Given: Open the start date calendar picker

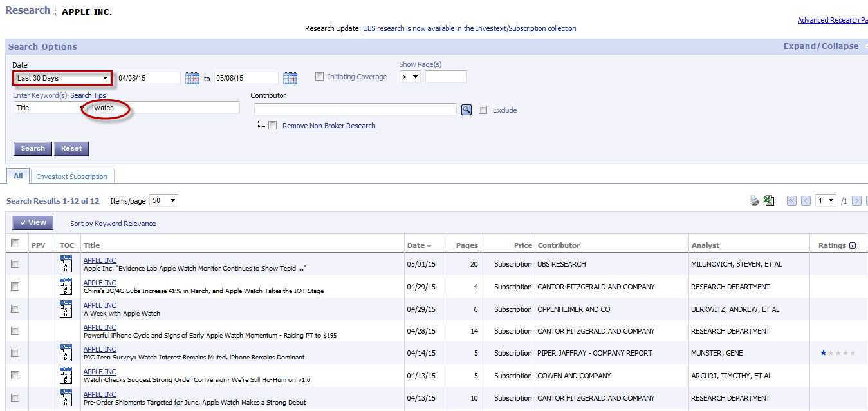Looking at the screenshot, I should click(192, 79).
